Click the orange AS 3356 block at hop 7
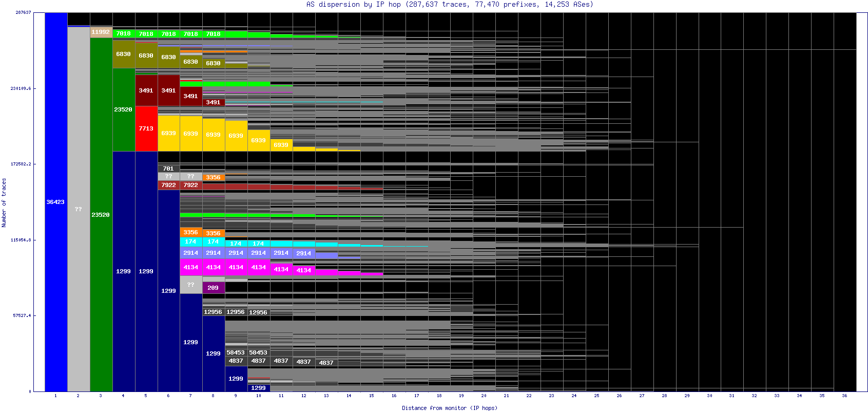Viewport: 868px width, 411px height. click(x=191, y=232)
